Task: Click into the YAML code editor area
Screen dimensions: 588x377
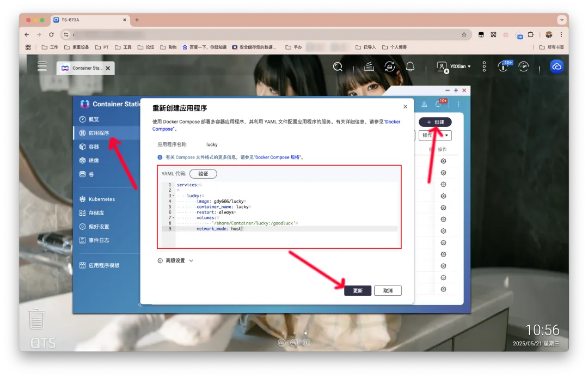Action: point(305,240)
